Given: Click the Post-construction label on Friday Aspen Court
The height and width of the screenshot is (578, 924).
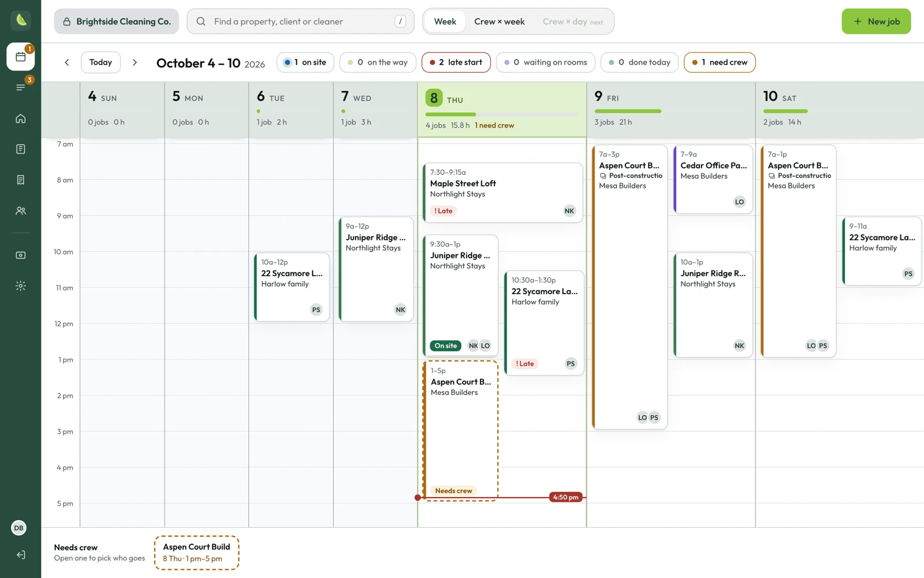Looking at the screenshot, I should pyautogui.click(x=631, y=176).
